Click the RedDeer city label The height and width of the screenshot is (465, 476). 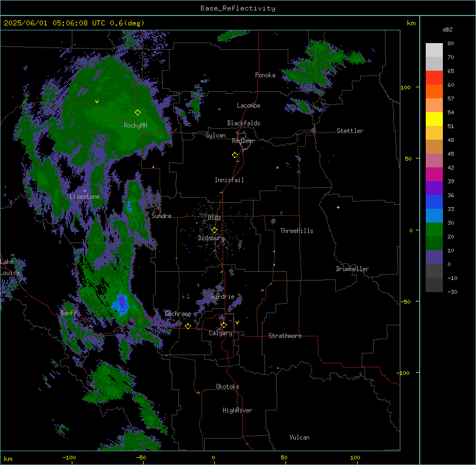[243, 141]
